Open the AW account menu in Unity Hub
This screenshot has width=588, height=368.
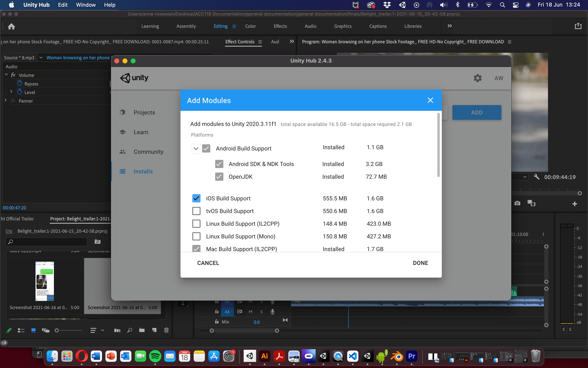[499, 78]
